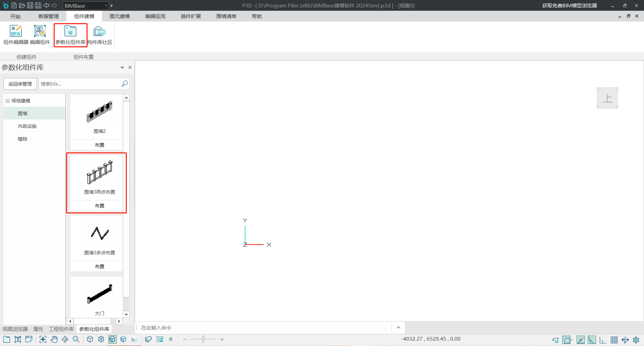
Task: Click the 返回库管理 button
Action: click(20, 84)
